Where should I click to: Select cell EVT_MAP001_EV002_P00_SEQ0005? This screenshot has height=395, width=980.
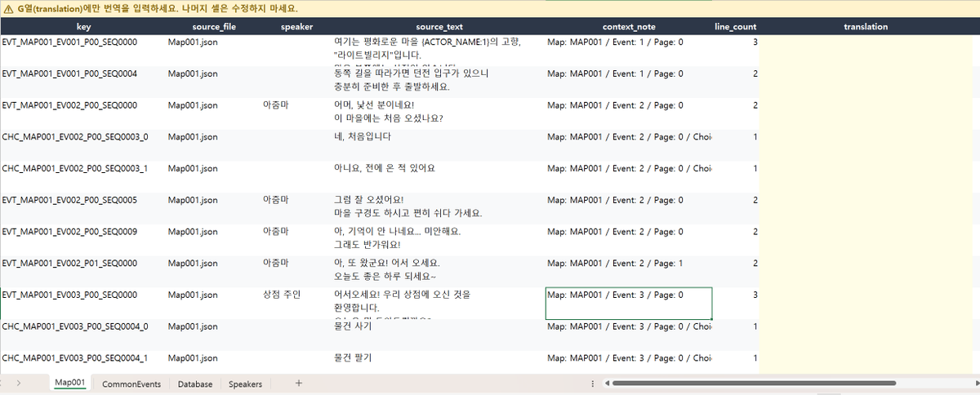pos(82,208)
